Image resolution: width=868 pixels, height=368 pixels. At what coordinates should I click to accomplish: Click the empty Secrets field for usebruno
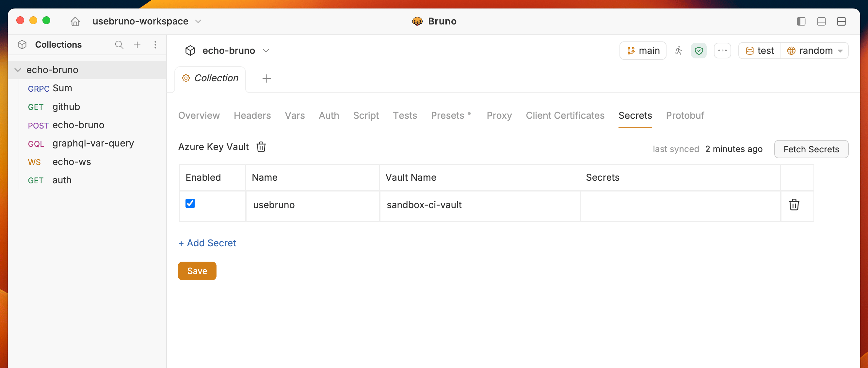[x=680, y=206]
